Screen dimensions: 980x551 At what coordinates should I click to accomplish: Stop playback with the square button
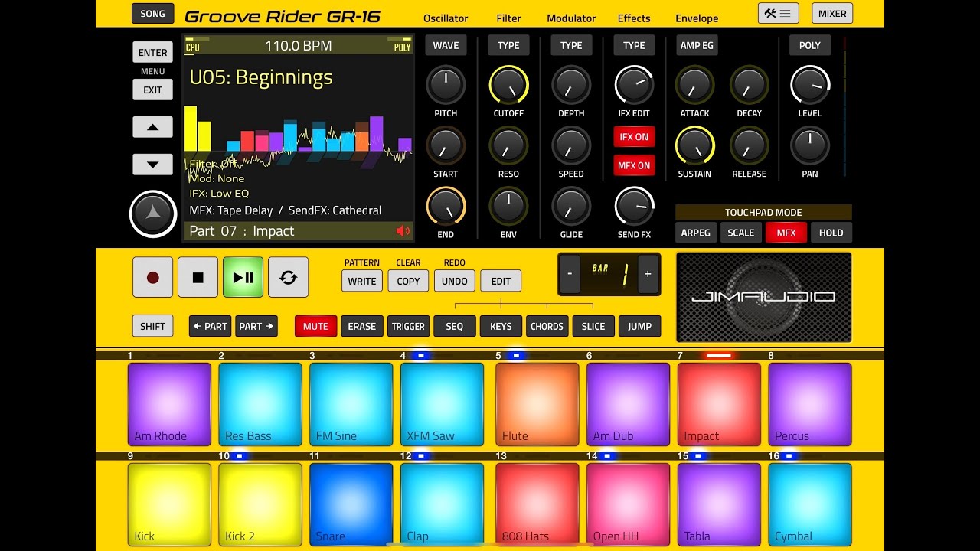pos(198,277)
